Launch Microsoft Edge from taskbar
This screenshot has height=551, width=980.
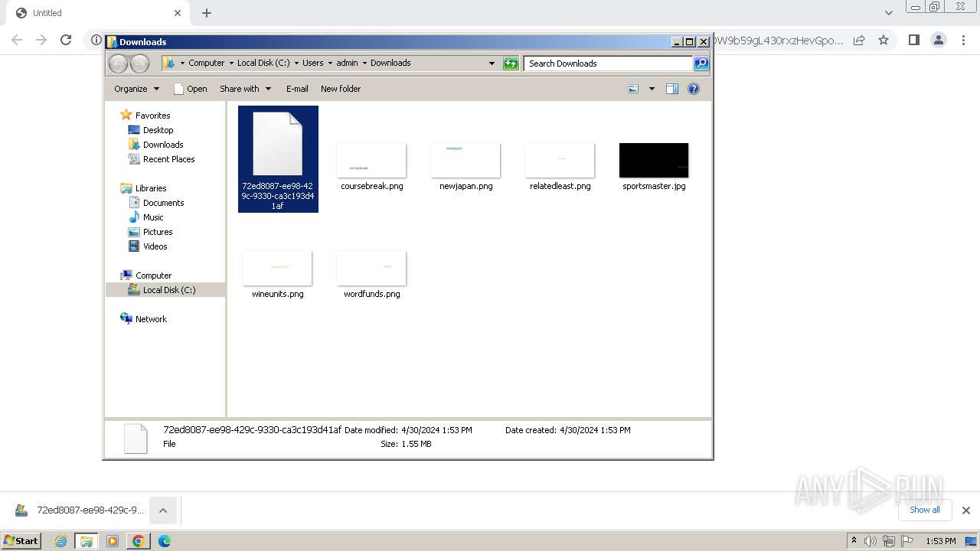[165, 541]
